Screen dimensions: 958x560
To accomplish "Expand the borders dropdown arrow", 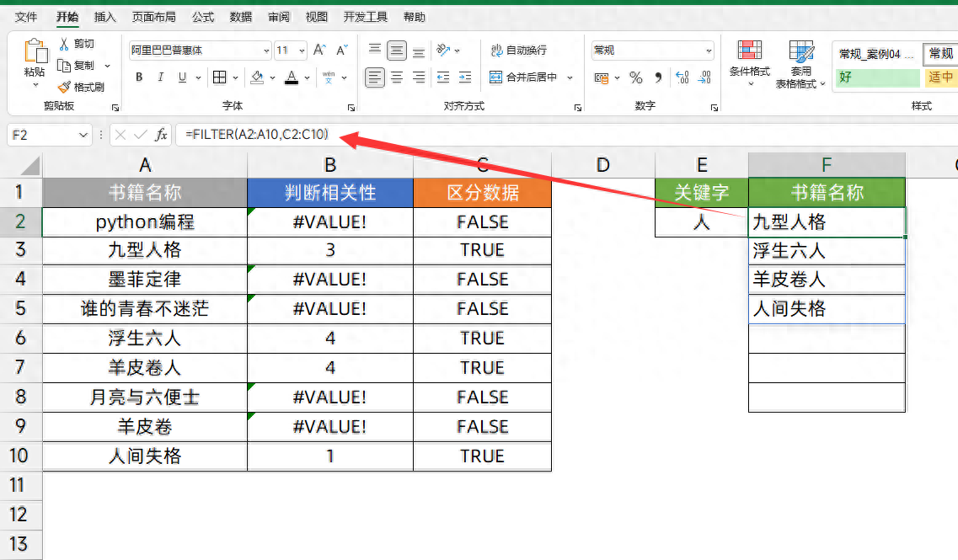I will coord(235,77).
